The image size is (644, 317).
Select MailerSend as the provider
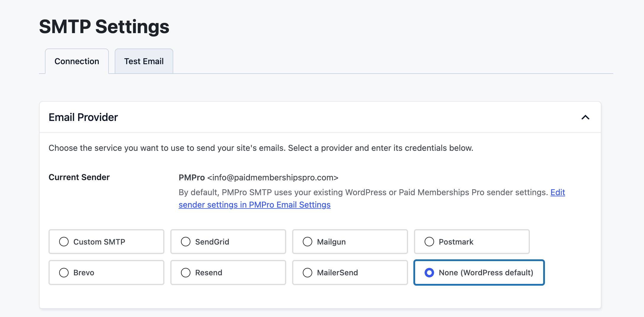tap(350, 272)
